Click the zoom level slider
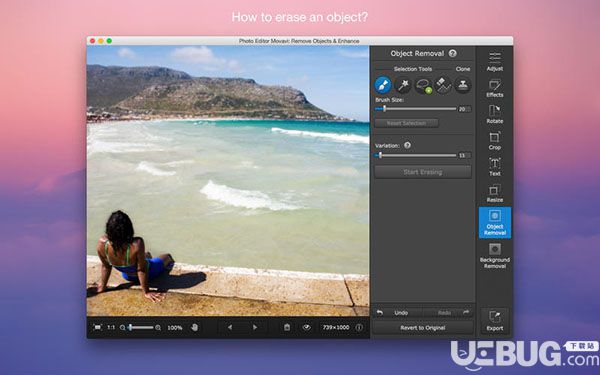The height and width of the screenshot is (375, 600). (x=141, y=328)
